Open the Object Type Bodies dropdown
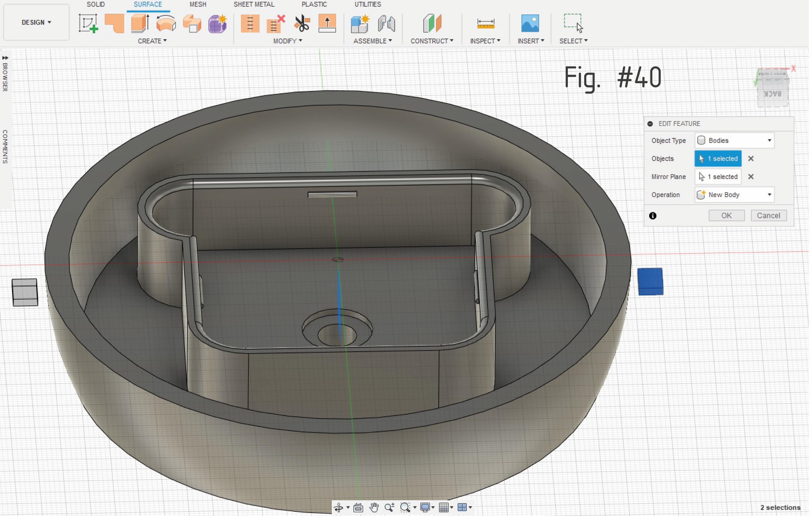The width and height of the screenshot is (812, 516). tap(735, 141)
